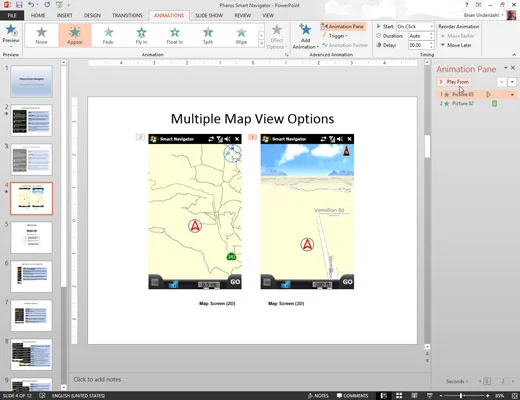Click the Play From button
This screenshot has height=400, width=520.
(x=454, y=82)
